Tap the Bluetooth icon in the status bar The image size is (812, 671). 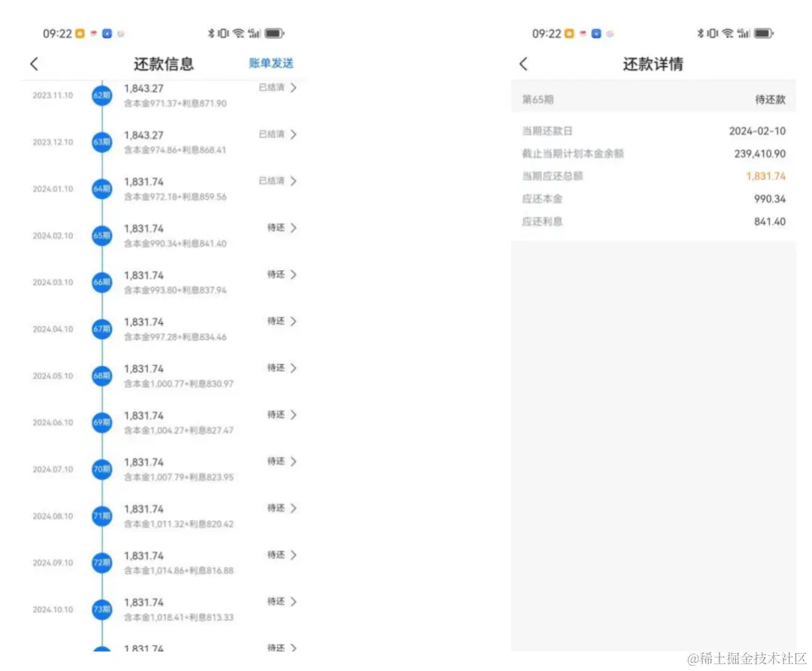[211, 32]
